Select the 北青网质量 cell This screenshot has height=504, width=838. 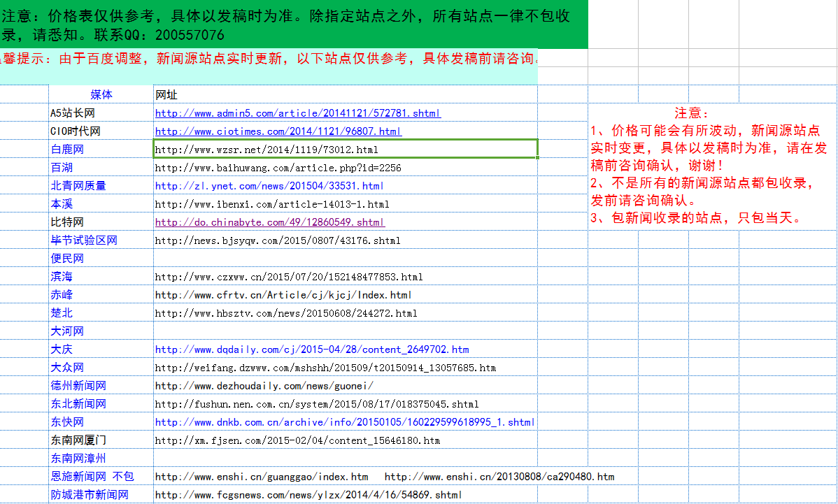101,186
